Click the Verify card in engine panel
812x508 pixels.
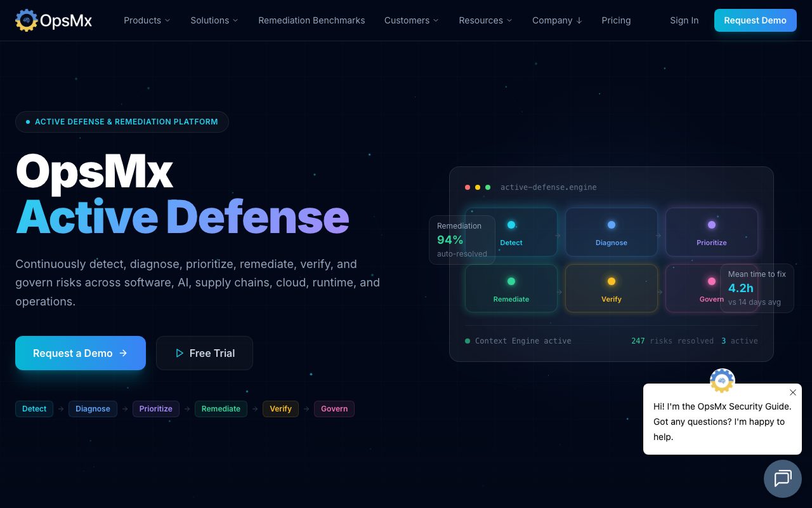point(612,288)
